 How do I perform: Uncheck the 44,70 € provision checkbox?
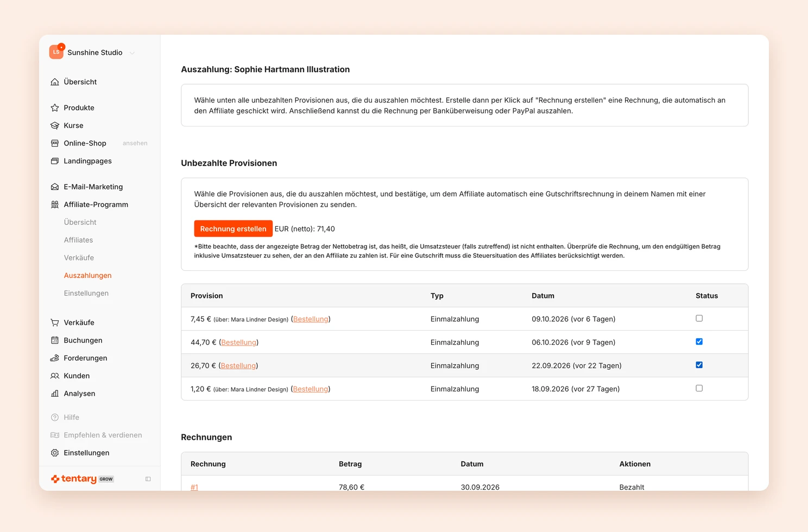click(x=699, y=342)
